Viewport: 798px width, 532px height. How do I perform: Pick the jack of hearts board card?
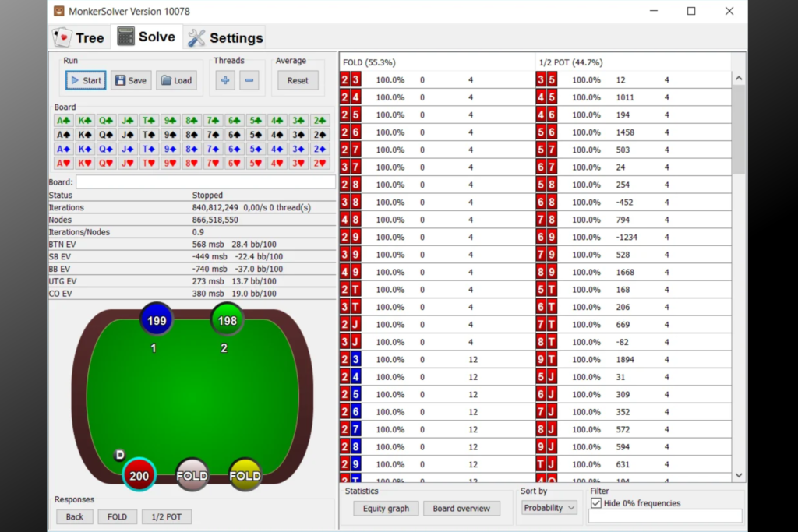pyautogui.click(x=127, y=164)
